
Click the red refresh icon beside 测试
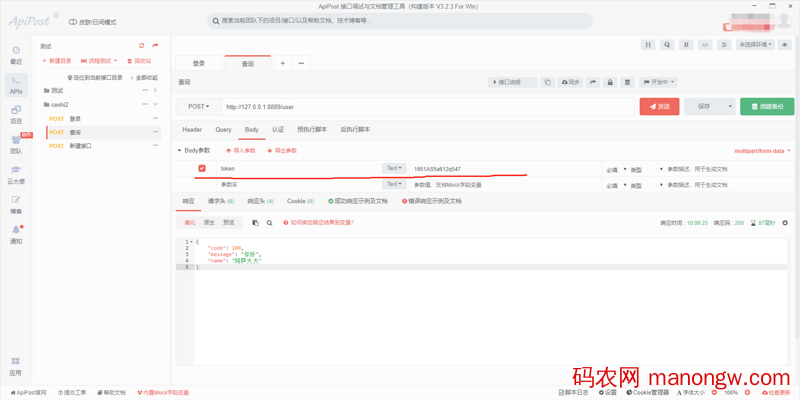142,46
